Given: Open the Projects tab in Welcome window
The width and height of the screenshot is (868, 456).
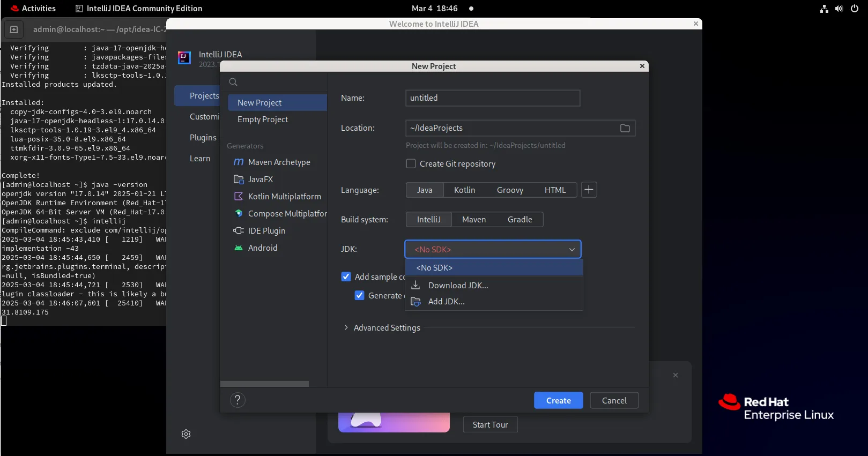Looking at the screenshot, I should 197,96.
